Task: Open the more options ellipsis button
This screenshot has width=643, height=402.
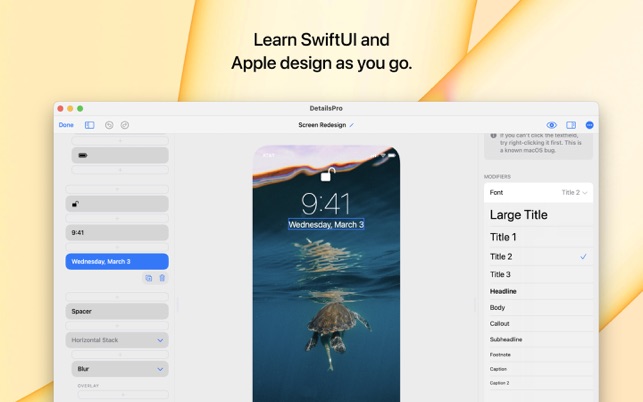Action: 589,125
